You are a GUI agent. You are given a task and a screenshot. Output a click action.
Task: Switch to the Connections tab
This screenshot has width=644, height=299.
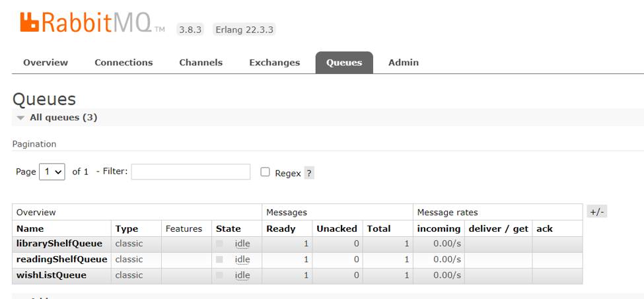(124, 63)
